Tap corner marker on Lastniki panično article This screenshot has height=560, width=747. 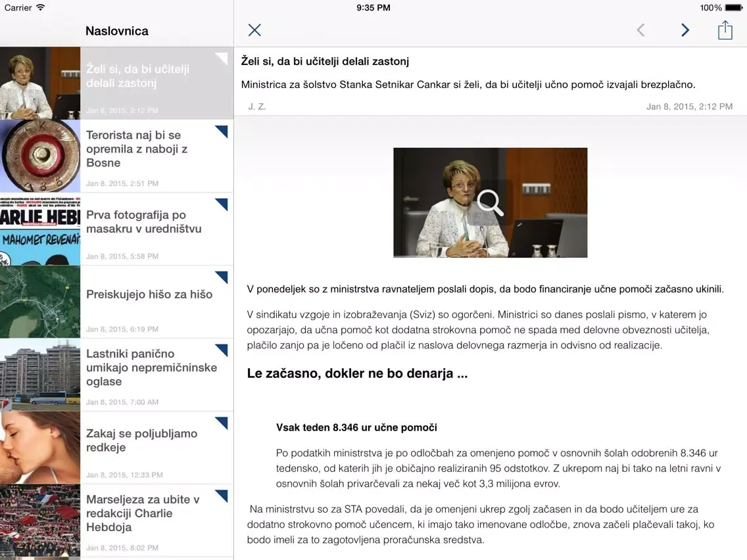(x=222, y=350)
